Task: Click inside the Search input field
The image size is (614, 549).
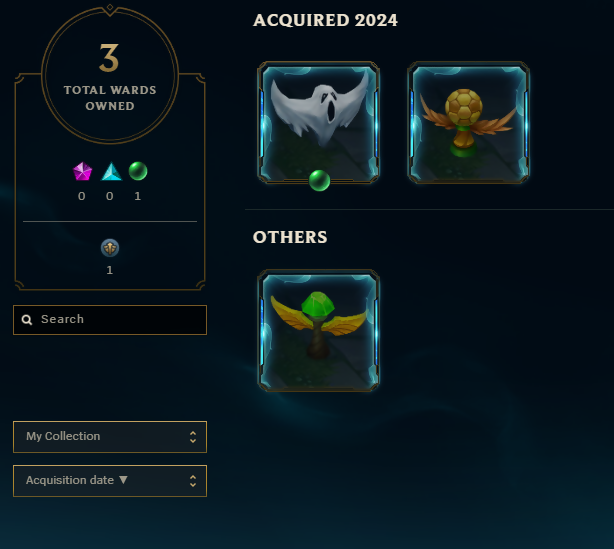Action: tap(110, 320)
